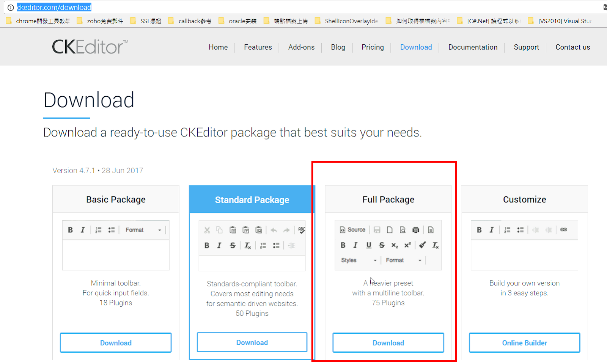This screenshot has width=607, height=364.
Task: Open the Pricing nav item
Action: click(x=373, y=47)
